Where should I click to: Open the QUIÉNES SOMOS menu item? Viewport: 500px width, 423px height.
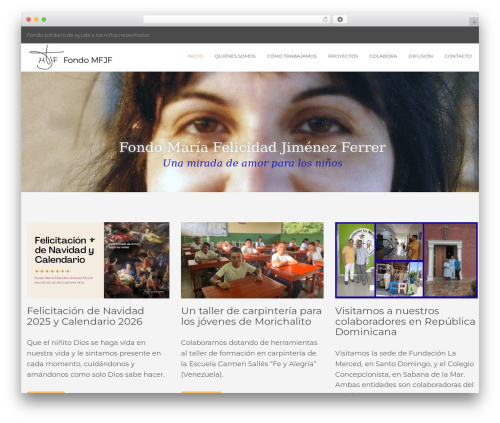(235, 56)
